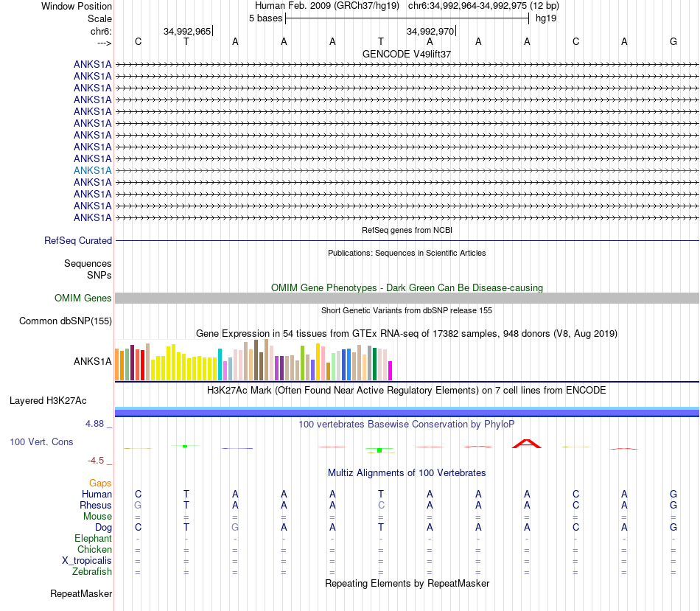
Task: Open the RefSeq Curated track label
Action: click(x=78, y=241)
